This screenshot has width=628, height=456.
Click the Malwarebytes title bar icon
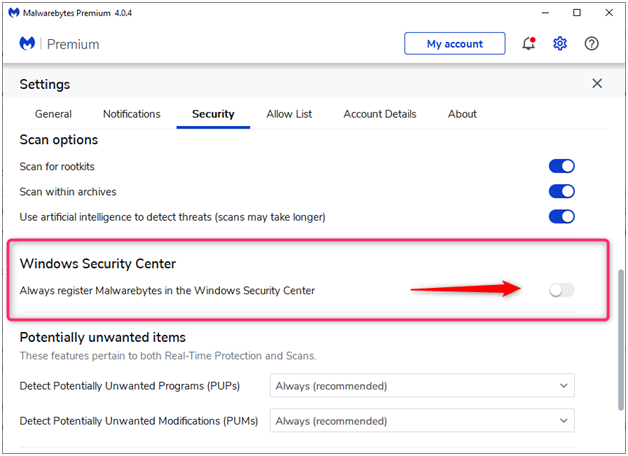click(14, 13)
